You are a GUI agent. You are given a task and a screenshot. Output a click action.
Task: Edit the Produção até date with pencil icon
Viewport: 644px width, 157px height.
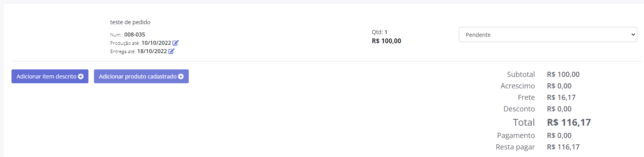(x=176, y=43)
